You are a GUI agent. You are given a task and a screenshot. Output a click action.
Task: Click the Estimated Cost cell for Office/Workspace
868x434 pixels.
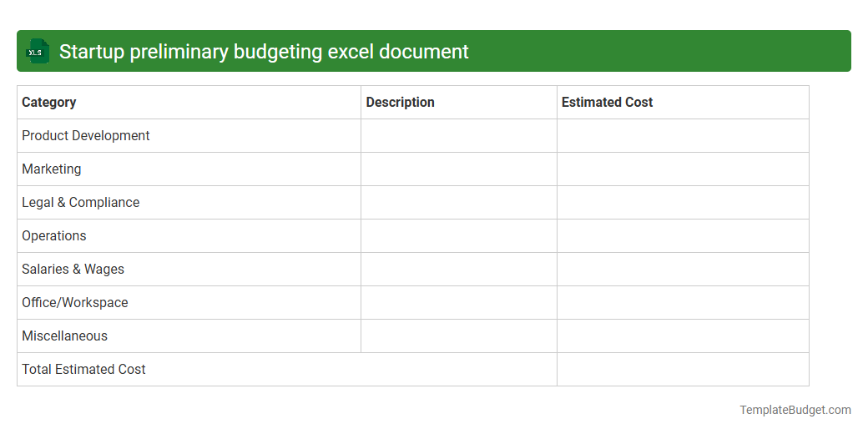pyautogui.click(x=683, y=303)
